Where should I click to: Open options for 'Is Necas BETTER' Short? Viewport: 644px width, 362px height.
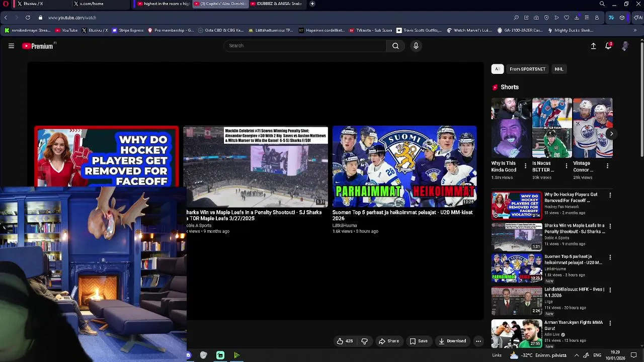pos(566,165)
